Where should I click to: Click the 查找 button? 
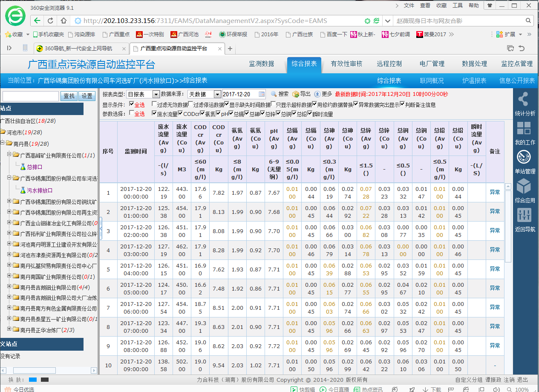coord(69,96)
